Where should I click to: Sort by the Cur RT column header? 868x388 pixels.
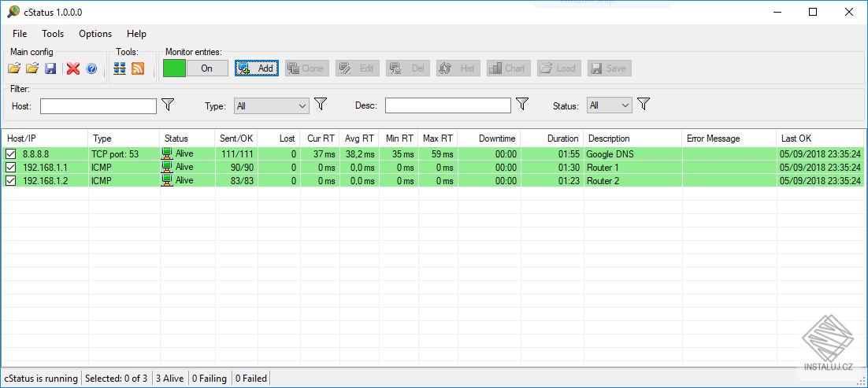320,139
